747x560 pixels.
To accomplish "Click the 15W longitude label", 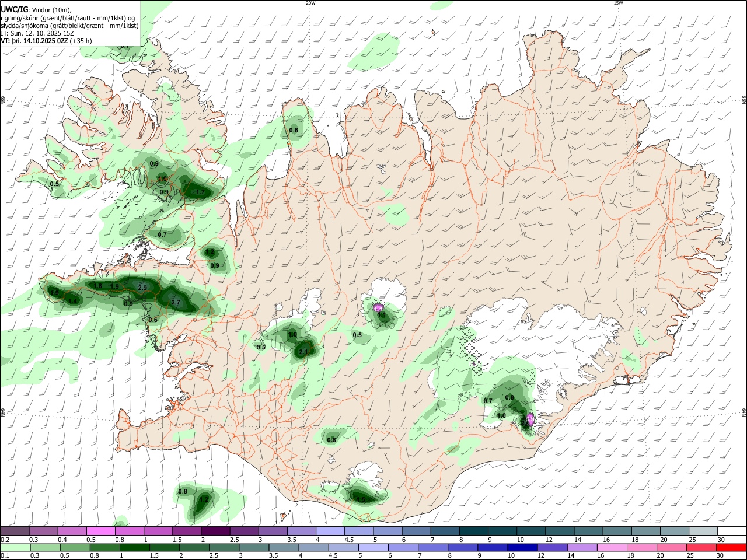I will 618,3.
